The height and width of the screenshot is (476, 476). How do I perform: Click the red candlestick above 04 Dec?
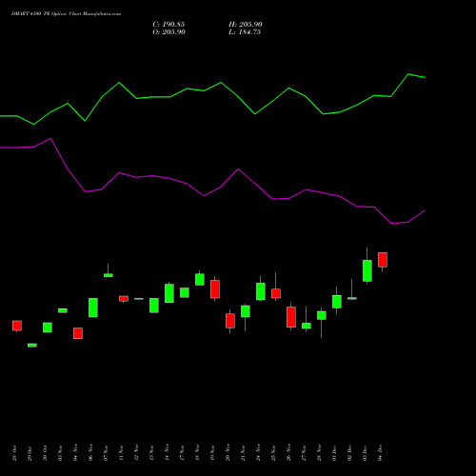click(383, 260)
